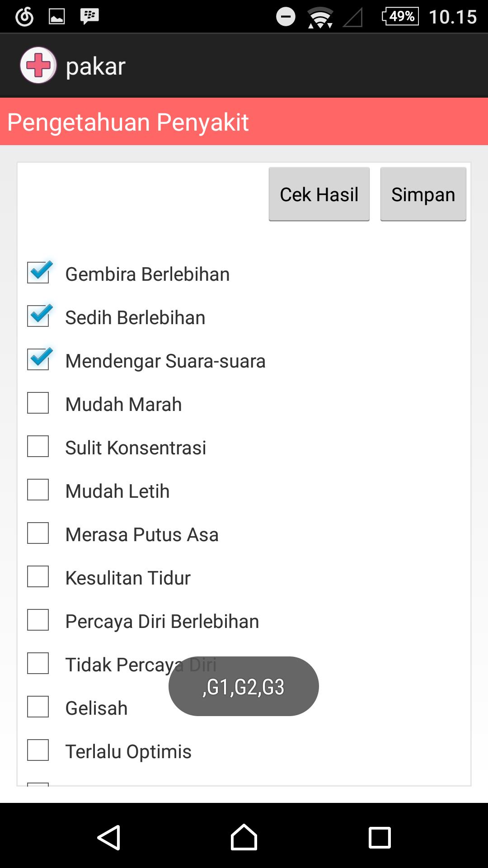The width and height of the screenshot is (488, 868).
Task: Tick the Mudah Letih checkbox
Action: tap(38, 490)
